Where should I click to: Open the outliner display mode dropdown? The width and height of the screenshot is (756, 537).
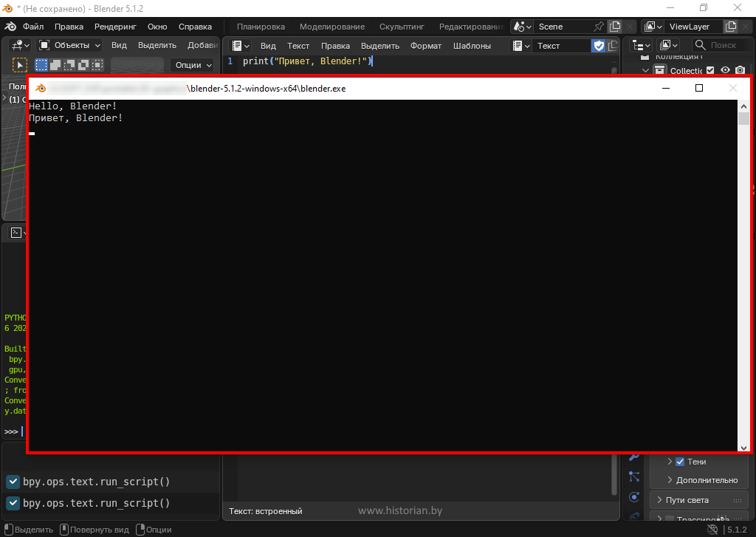click(669, 45)
